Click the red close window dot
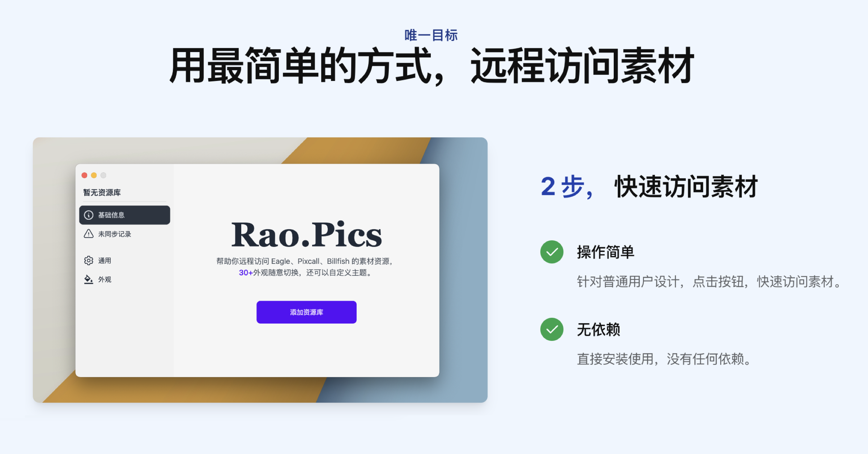The width and height of the screenshot is (868, 454). point(84,175)
